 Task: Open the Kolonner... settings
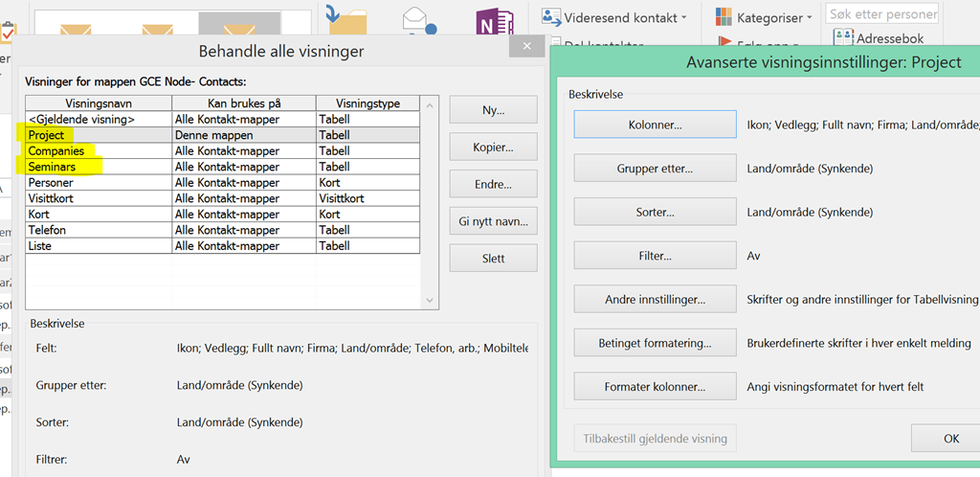655,125
